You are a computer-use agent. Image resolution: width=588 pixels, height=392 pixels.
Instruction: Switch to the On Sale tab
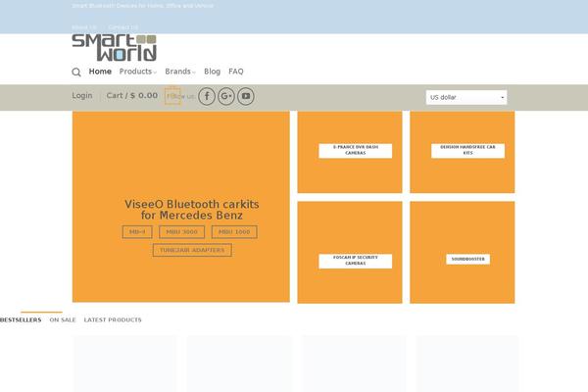click(63, 320)
